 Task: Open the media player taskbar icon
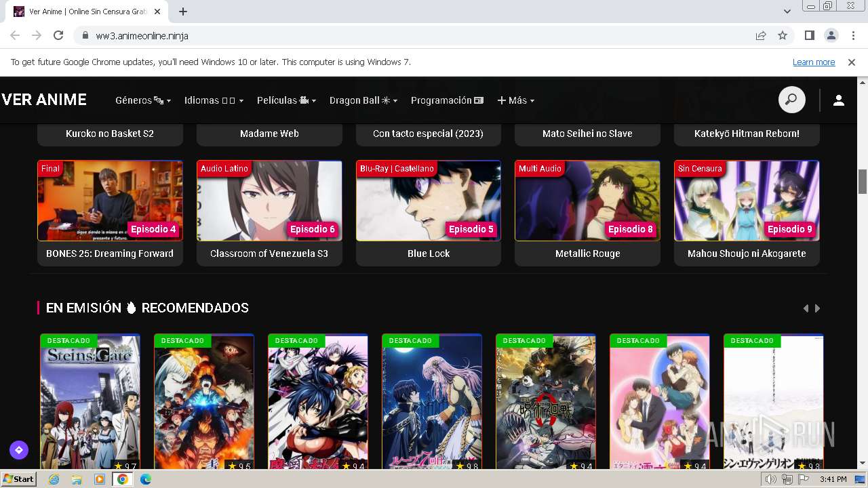click(100, 479)
